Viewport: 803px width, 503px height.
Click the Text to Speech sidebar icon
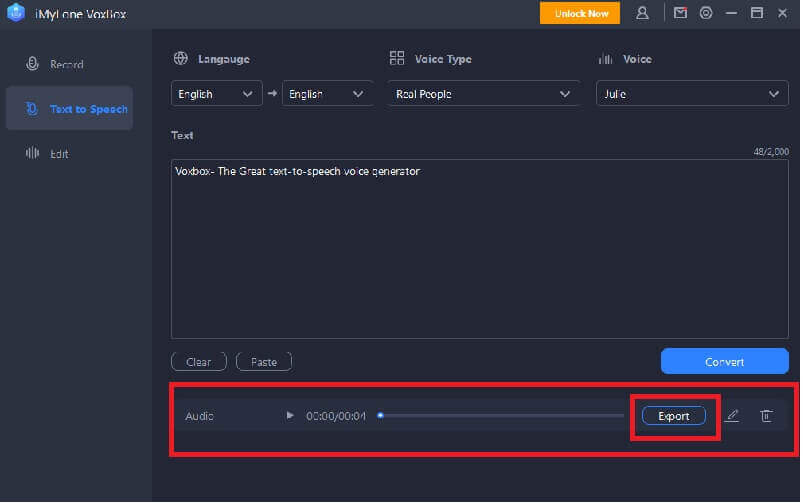[x=32, y=109]
